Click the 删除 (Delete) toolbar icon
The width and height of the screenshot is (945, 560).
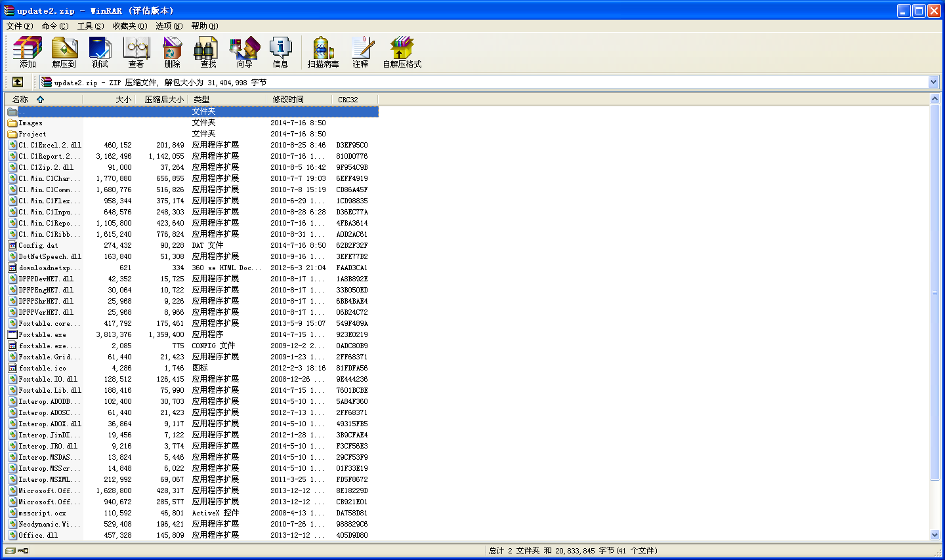(x=172, y=52)
